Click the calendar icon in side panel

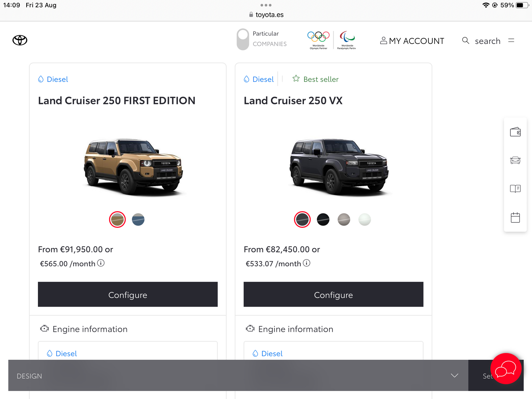[515, 217]
